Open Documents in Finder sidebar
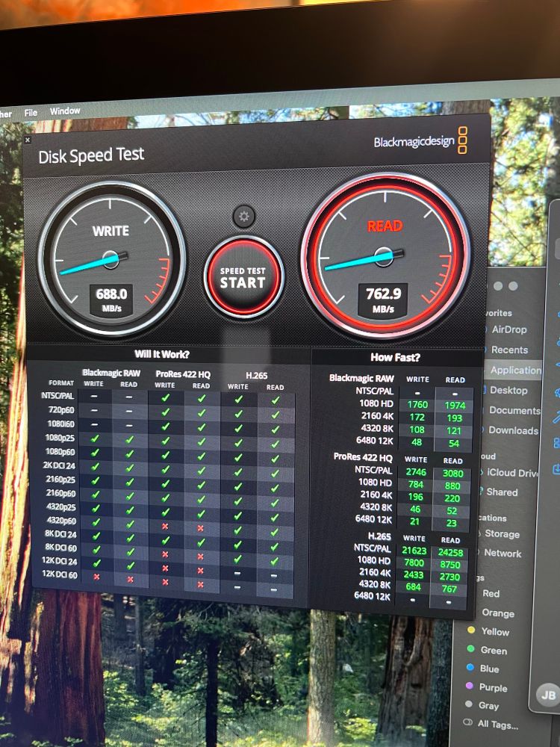 pyautogui.click(x=514, y=411)
